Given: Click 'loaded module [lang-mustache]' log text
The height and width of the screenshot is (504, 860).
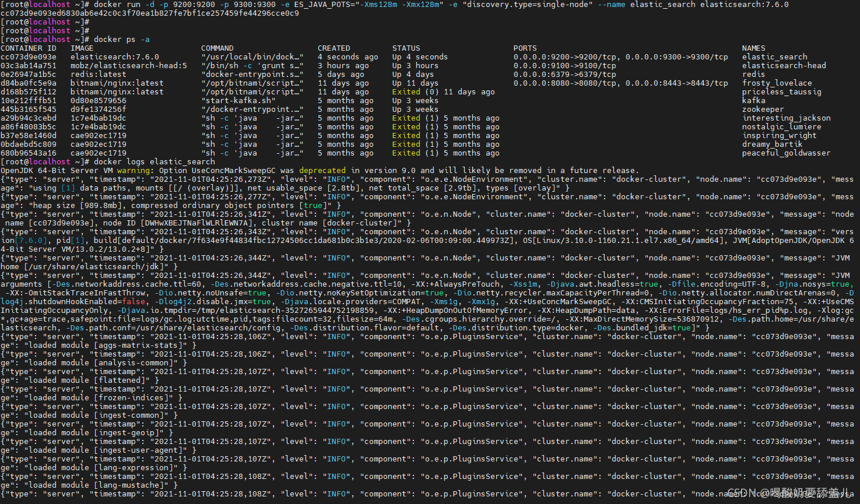Looking at the screenshot, I should point(96,485).
